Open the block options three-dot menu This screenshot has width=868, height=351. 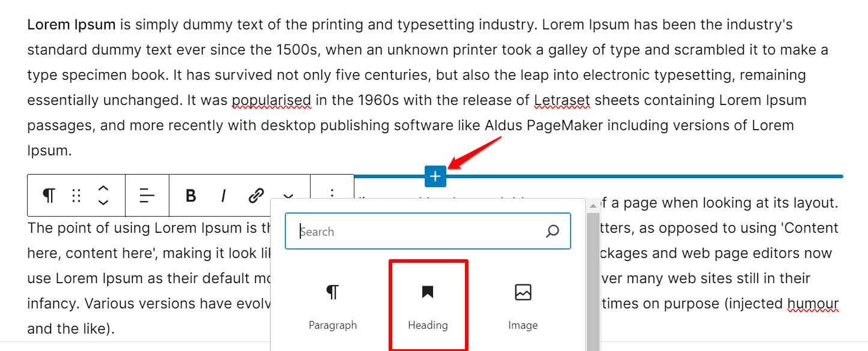click(332, 194)
